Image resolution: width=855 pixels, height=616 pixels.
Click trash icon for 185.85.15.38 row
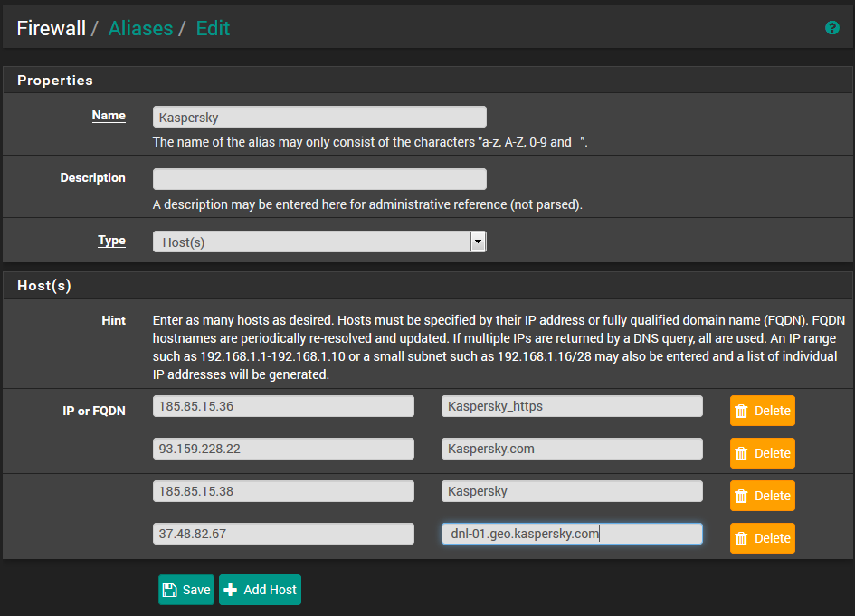click(741, 496)
